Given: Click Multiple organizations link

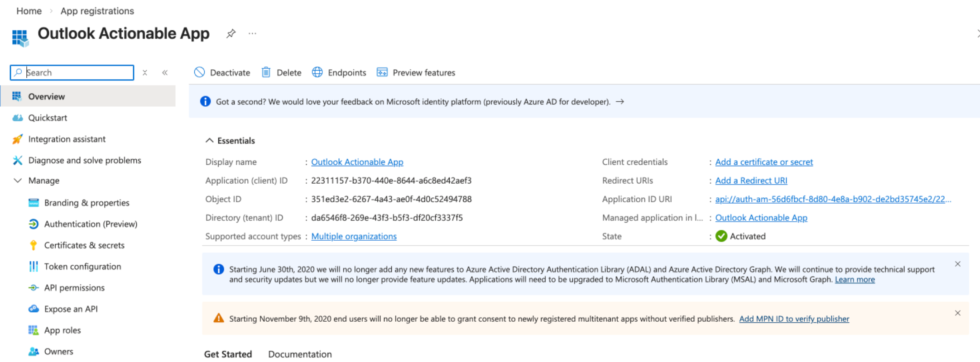Looking at the screenshot, I should coord(354,236).
